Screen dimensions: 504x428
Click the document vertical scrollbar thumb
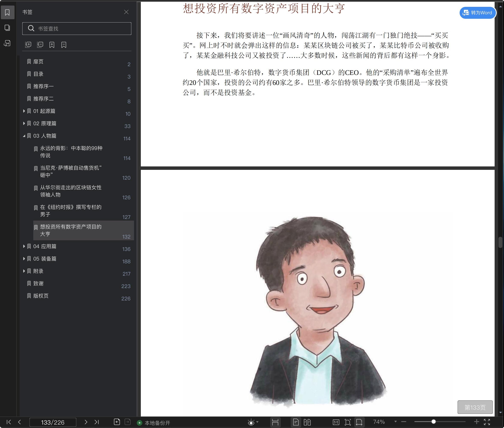(x=500, y=242)
